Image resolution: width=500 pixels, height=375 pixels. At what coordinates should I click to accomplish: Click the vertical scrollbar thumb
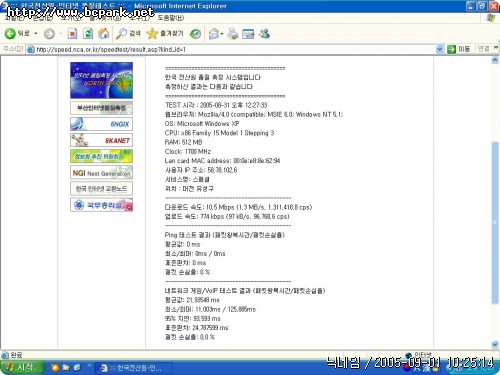click(495, 223)
